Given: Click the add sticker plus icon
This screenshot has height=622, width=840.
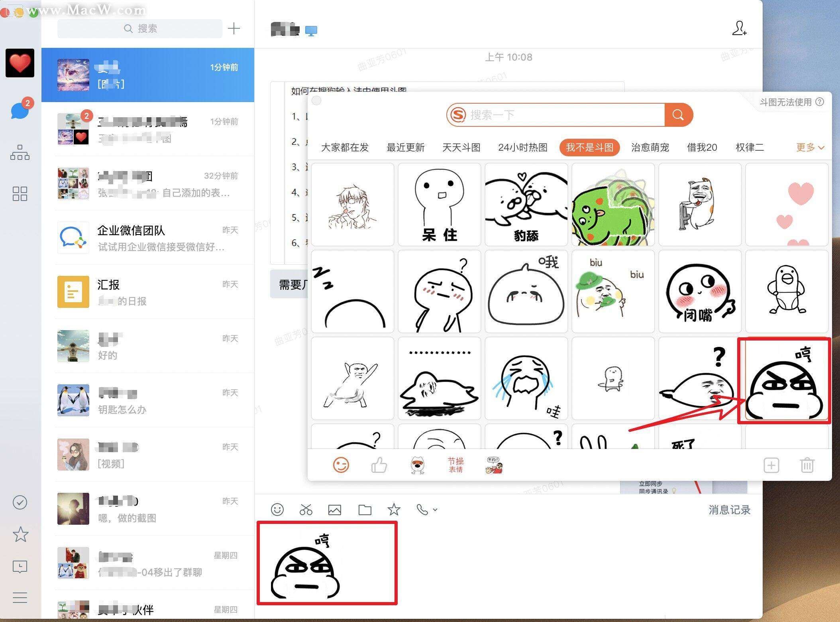Looking at the screenshot, I should pos(771,465).
